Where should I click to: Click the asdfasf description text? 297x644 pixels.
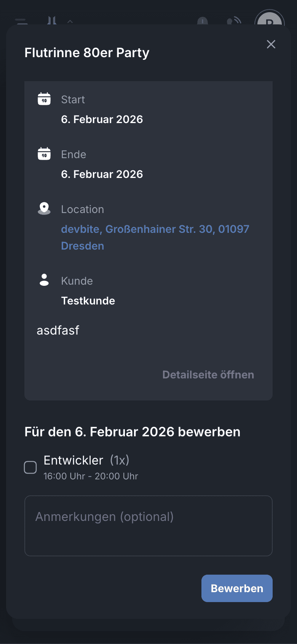click(58, 330)
